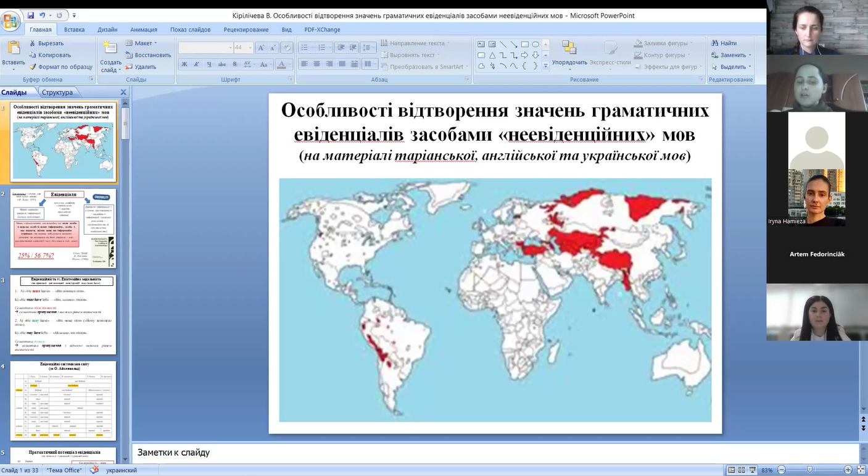Screen dimensions: 868x476
Task: Click Удалить (delete slide) button
Action: coord(141,67)
